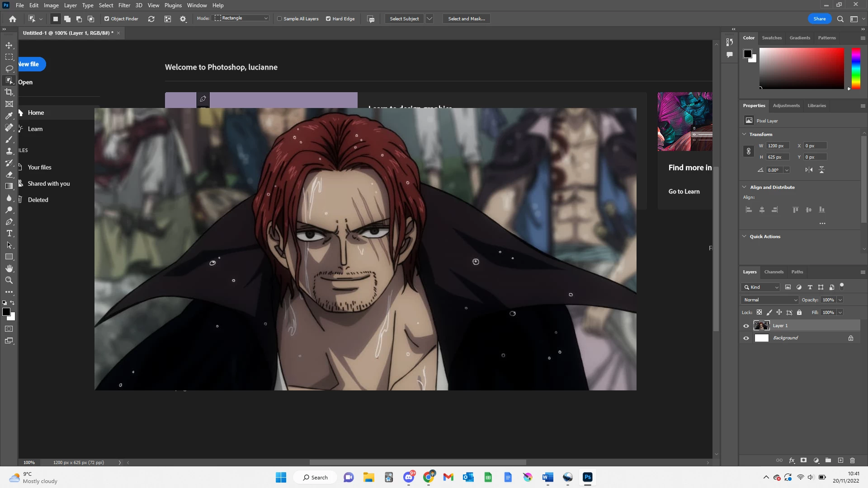The image size is (868, 488).
Task: Open the Mode Rectangle dropdown
Action: coord(242,18)
